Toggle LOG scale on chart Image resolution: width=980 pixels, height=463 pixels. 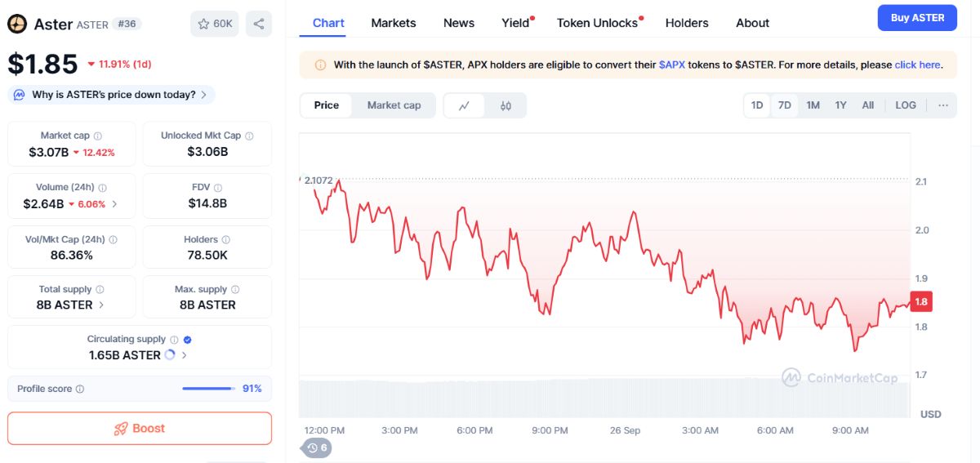tap(906, 105)
